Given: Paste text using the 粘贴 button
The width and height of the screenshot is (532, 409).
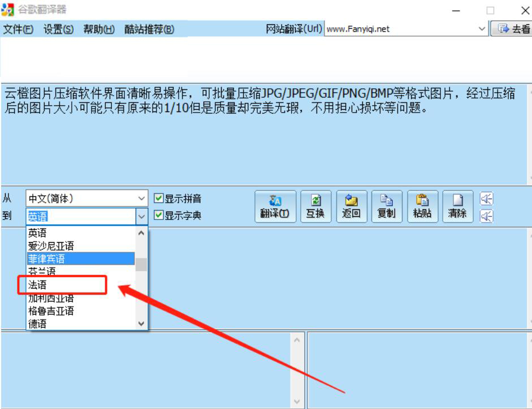Looking at the screenshot, I should click(x=422, y=206).
